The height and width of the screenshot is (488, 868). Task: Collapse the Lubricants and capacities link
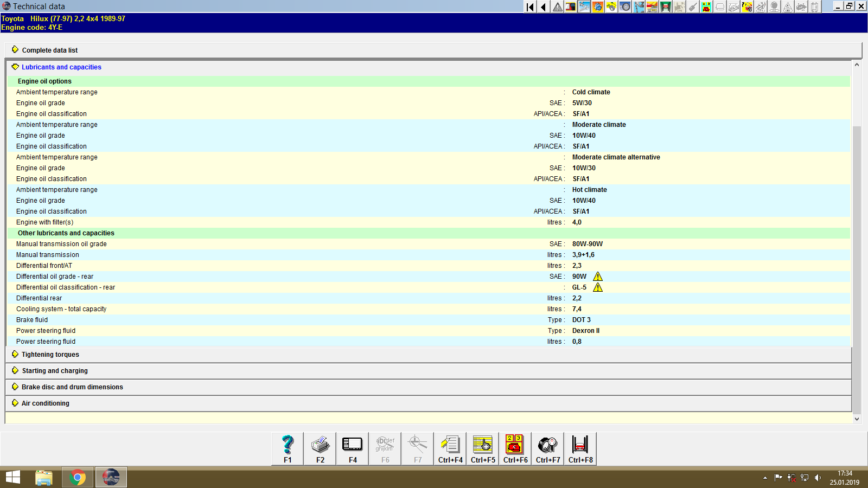click(x=61, y=67)
